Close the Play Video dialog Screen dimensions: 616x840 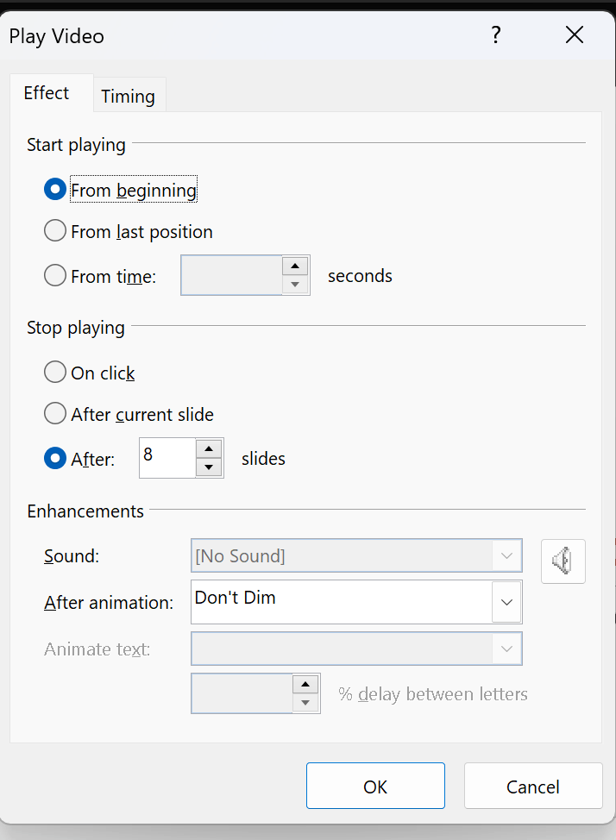click(575, 35)
